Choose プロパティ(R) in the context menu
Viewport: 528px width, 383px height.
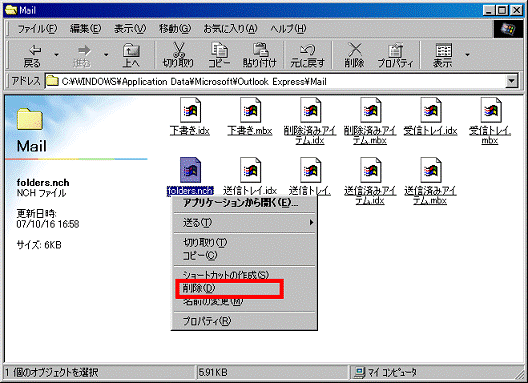tap(244, 321)
